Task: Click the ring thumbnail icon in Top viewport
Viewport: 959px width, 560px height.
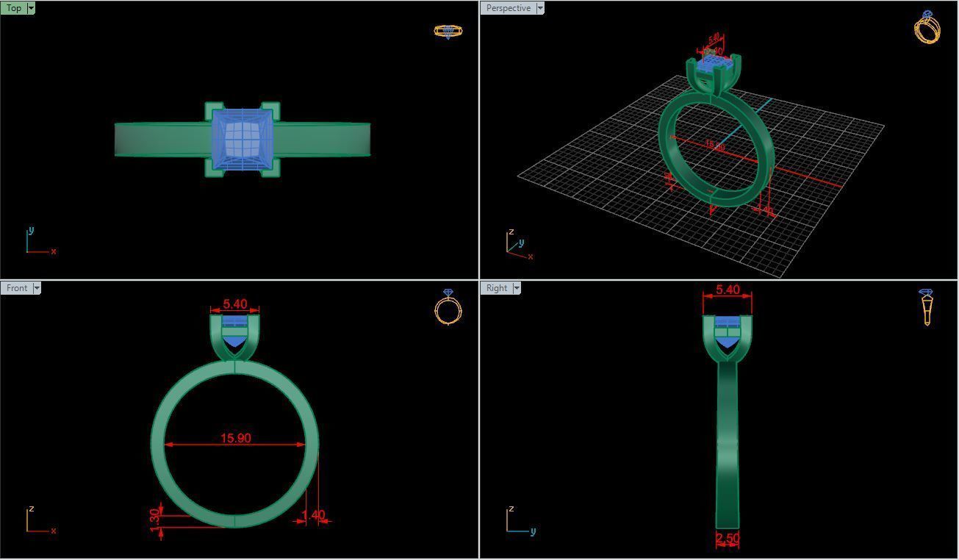Action: [x=448, y=31]
